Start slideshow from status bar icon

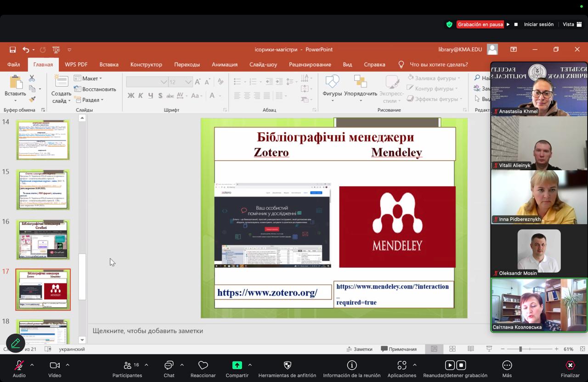(x=488, y=349)
